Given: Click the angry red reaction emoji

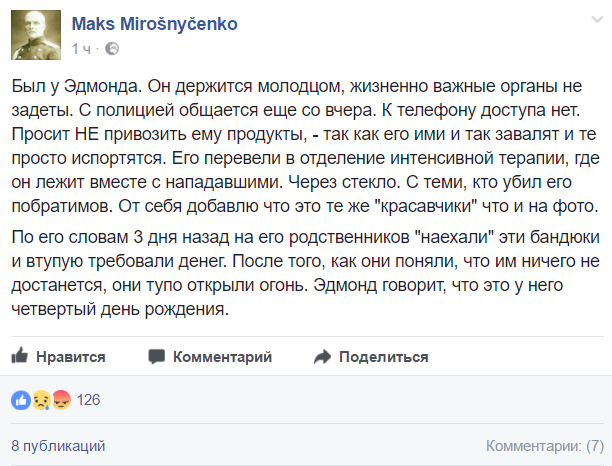Looking at the screenshot, I should [x=61, y=400].
